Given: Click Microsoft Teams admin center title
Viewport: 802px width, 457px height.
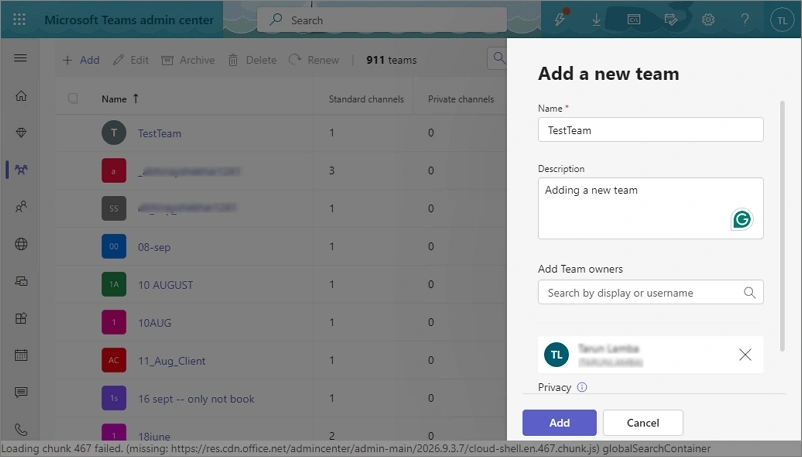Looking at the screenshot, I should click(129, 20).
